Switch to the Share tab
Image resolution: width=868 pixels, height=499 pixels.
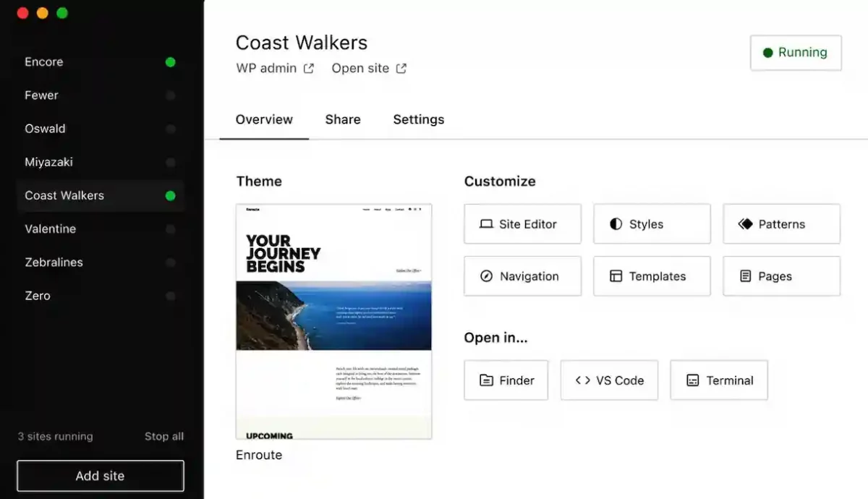click(x=343, y=120)
